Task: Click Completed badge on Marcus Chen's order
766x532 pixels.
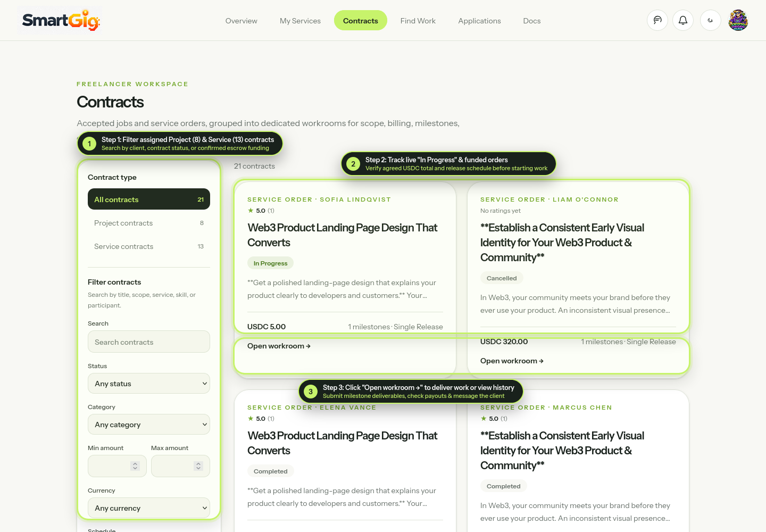Action: coord(504,486)
